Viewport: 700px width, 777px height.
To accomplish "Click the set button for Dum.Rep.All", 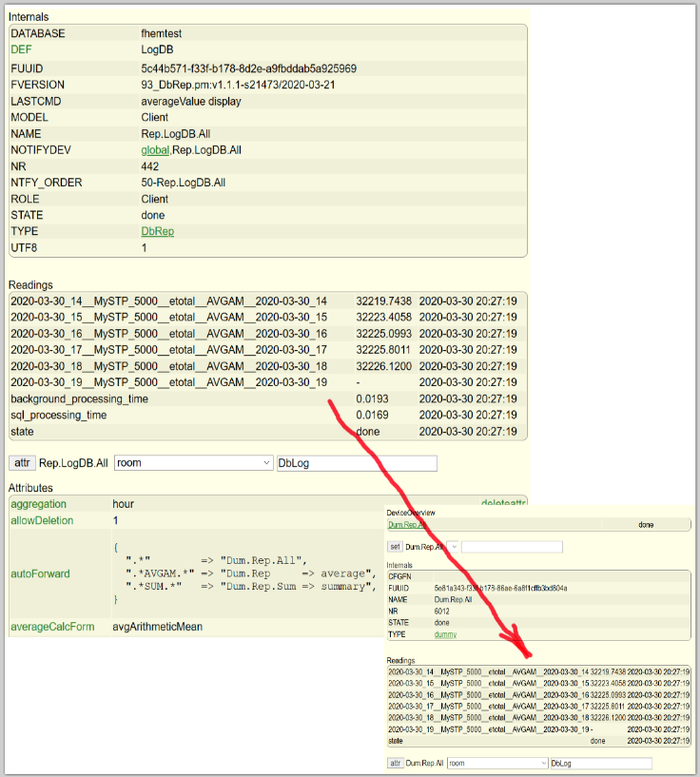I will pyautogui.click(x=395, y=547).
